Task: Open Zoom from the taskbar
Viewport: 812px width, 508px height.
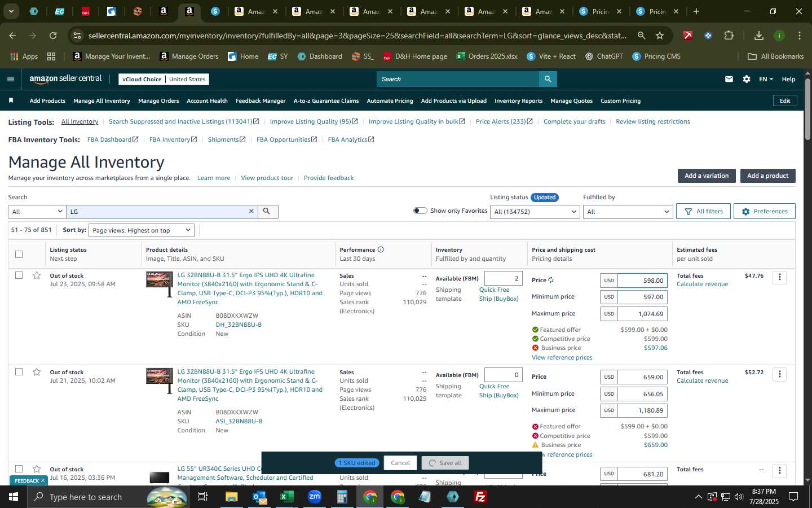Action: coord(315,497)
